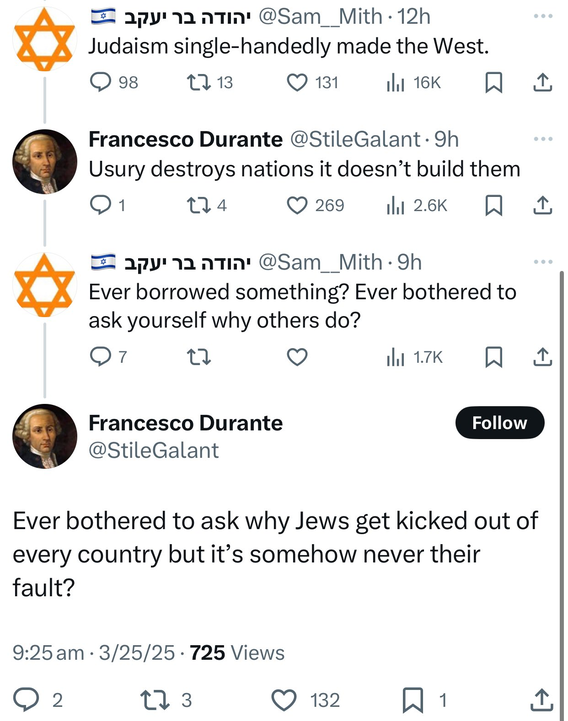The image size is (568, 721).
Task: Open more options on the 'Ever borrowed something' tweet
Action: 543,262
